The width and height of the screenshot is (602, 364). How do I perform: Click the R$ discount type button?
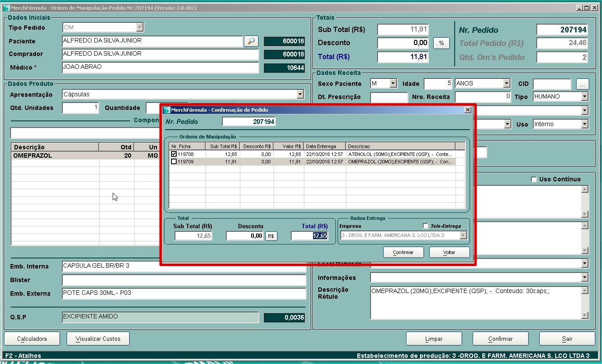click(x=271, y=236)
